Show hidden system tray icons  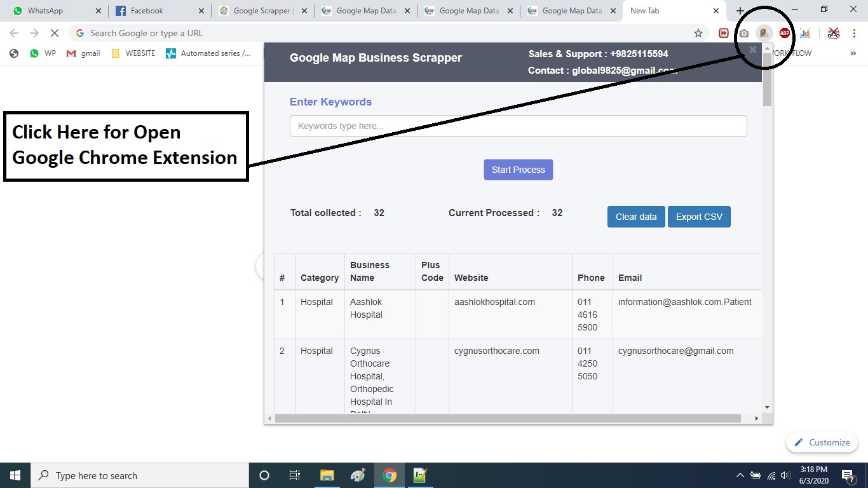(740, 475)
